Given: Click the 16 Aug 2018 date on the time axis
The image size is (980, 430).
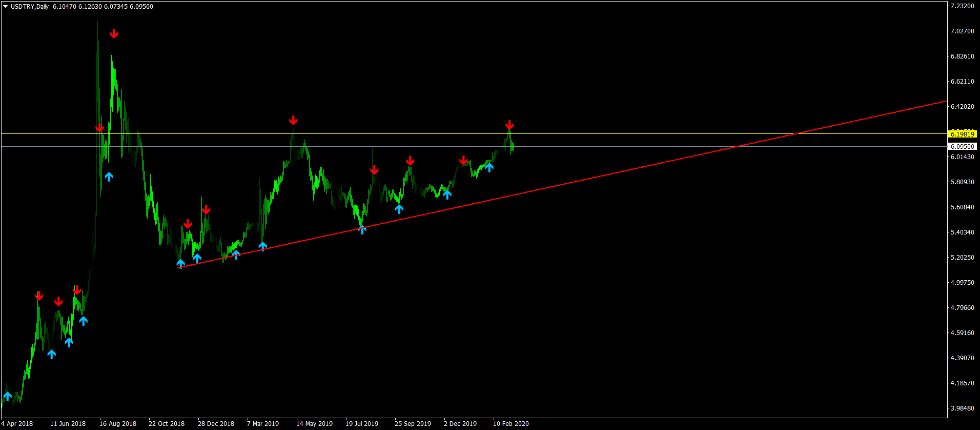Looking at the screenshot, I should (118, 424).
